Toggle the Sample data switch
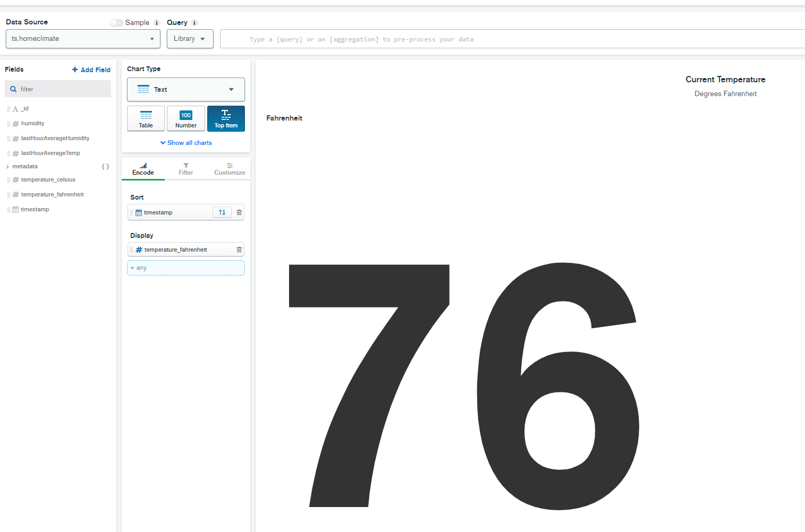The width and height of the screenshot is (805, 532). [116, 23]
